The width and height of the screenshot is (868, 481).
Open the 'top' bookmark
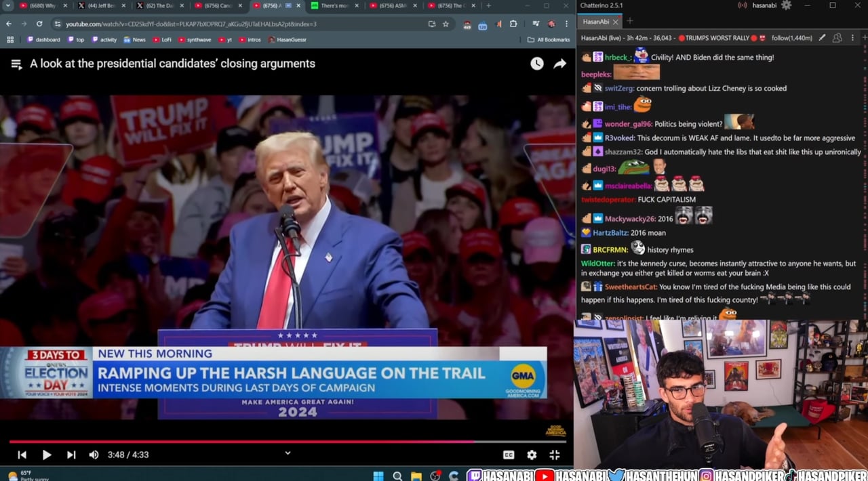tap(76, 40)
